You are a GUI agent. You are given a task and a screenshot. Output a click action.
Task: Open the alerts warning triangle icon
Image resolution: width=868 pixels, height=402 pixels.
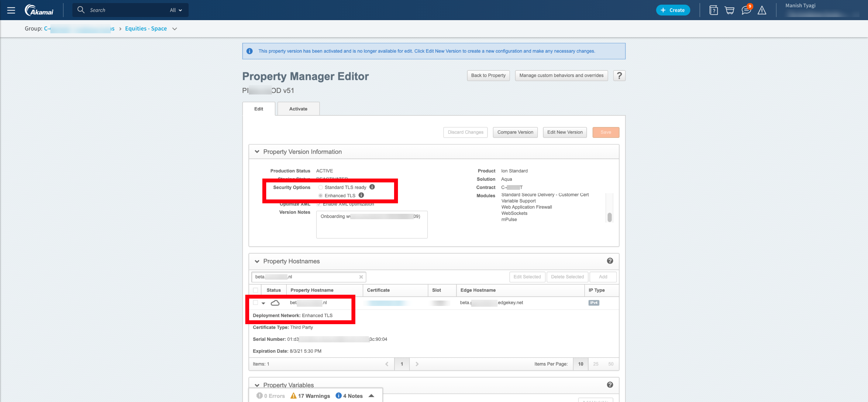[762, 10]
